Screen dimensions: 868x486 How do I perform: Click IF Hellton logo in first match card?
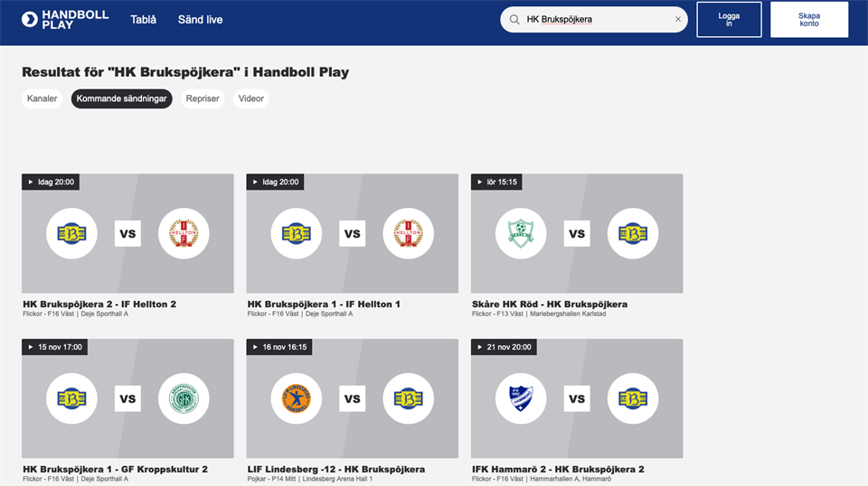pos(184,234)
